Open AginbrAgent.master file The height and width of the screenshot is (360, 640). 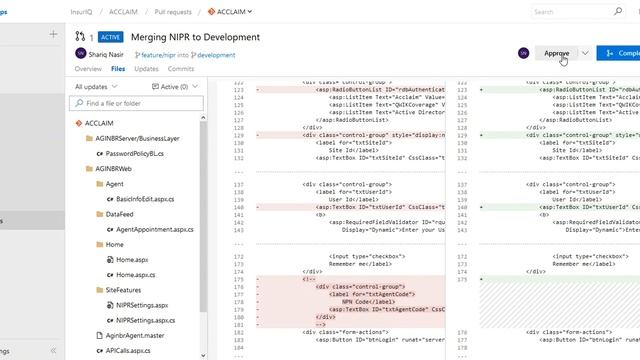click(x=130, y=336)
